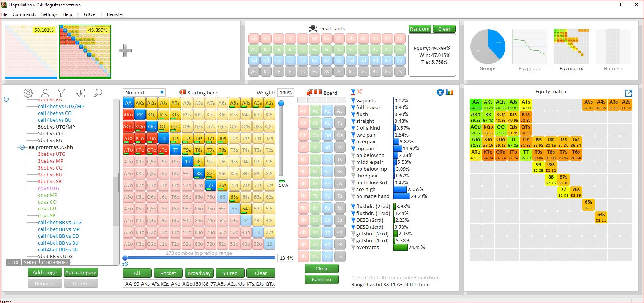Open the Help menu
This screenshot has width=644, height=303.
[67, 14]
